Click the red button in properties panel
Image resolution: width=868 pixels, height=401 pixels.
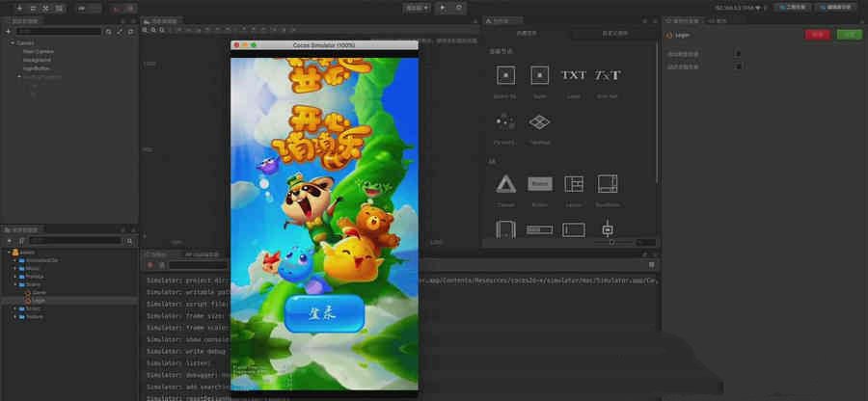[x=817, y=34]
